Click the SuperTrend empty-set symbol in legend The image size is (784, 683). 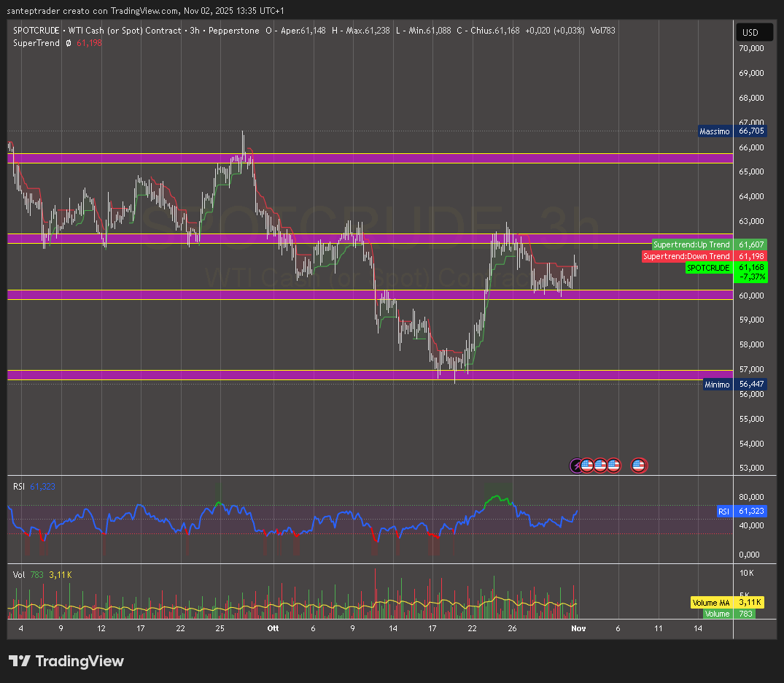(x=68, y=43)
